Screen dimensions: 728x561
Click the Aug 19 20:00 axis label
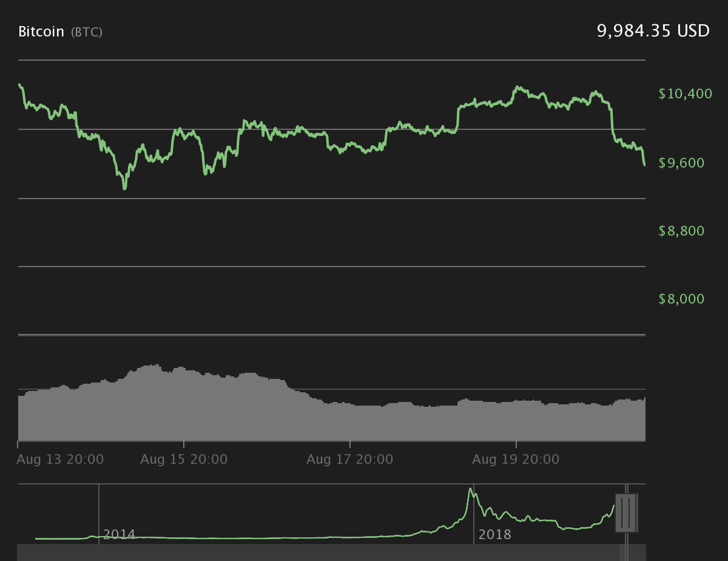(x=516, y=460)
